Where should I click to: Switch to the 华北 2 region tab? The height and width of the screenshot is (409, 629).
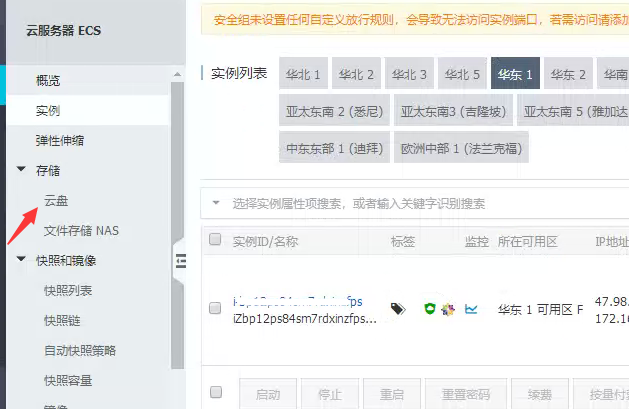pyautogui.click(x=356, y=74)
